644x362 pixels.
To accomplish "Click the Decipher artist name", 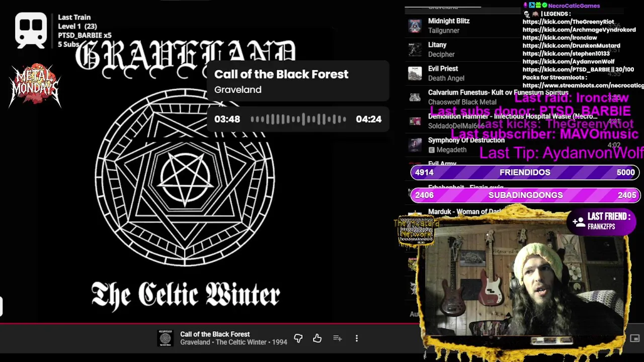I will (441, 54).
